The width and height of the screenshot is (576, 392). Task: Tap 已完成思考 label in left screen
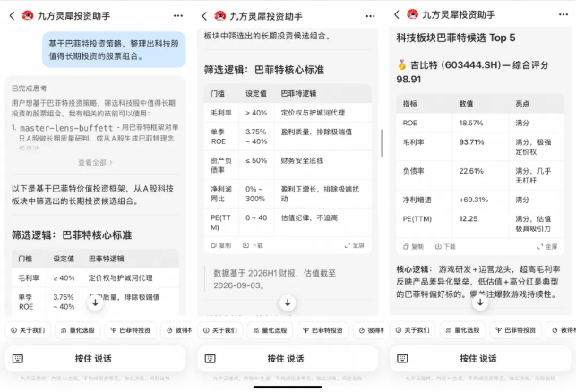tap(29, 89)
